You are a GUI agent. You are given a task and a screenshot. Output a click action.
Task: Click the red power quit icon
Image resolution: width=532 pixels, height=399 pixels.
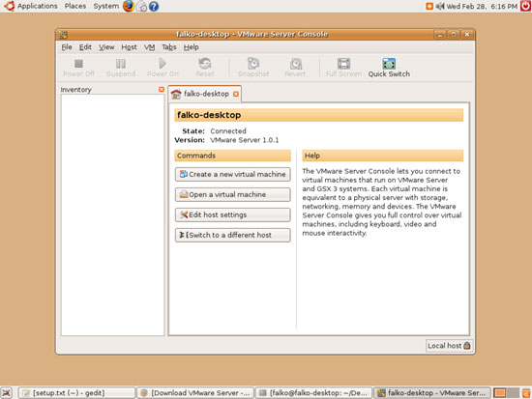526,6
